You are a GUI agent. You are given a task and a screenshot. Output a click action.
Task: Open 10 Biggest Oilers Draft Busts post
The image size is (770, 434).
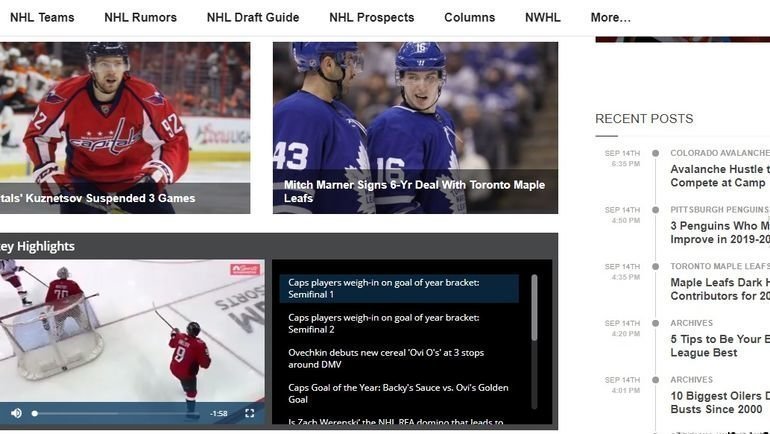point(720,403)
